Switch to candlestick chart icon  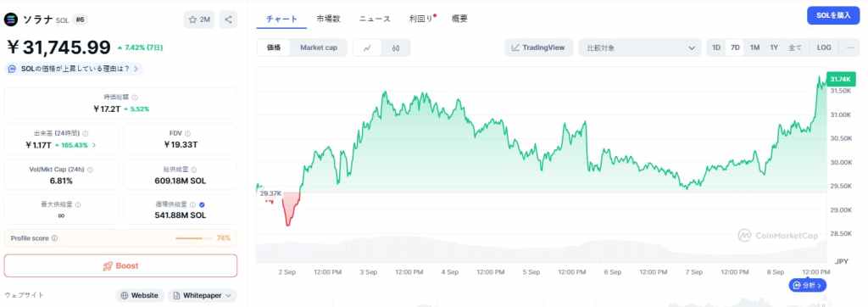point(395,48)
